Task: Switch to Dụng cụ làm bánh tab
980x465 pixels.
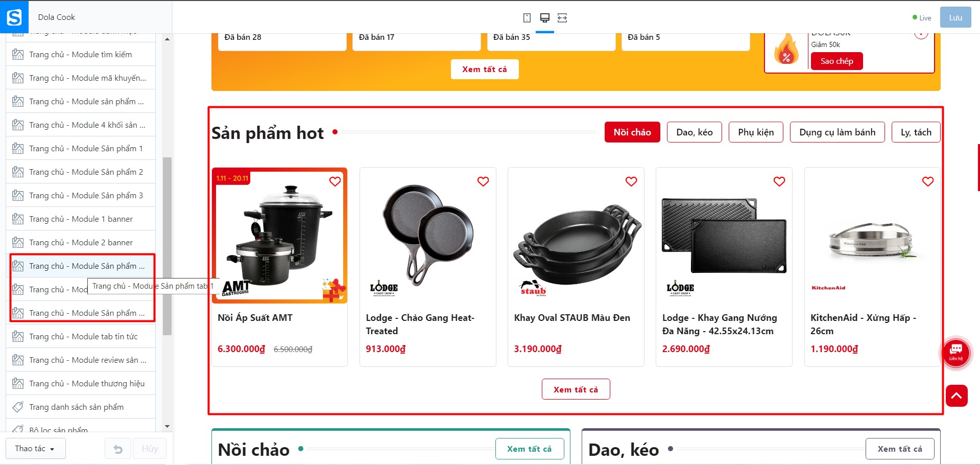Action: click(x=838, y=132)
